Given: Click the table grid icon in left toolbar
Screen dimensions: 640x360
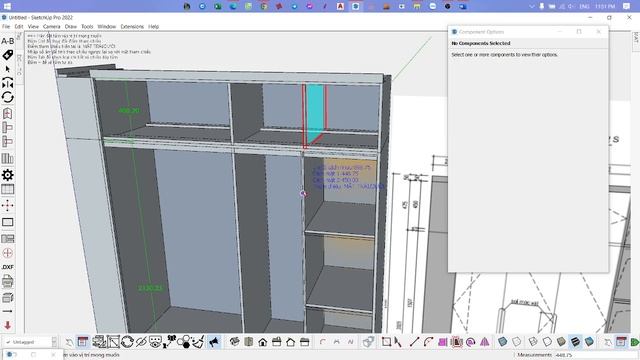Looking at the screenshot, I should [x=7, y=189].
